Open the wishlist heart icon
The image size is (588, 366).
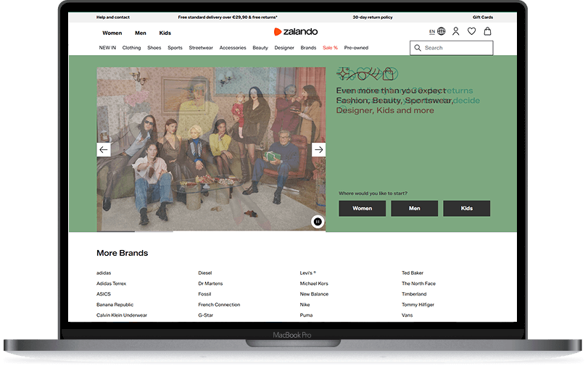(471, 31)
